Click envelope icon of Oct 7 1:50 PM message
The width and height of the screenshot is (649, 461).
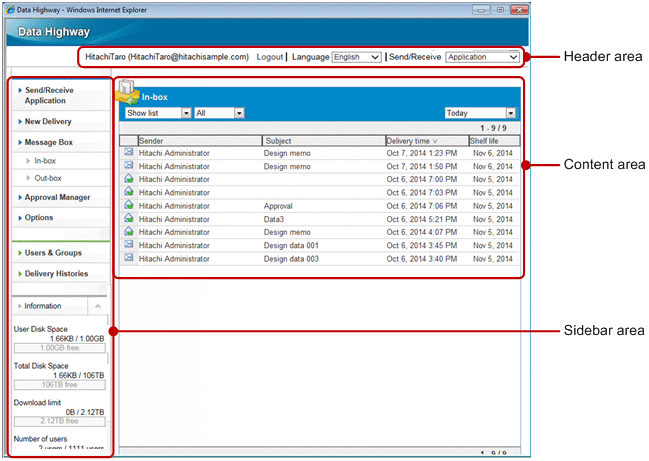tap(128, 166)
